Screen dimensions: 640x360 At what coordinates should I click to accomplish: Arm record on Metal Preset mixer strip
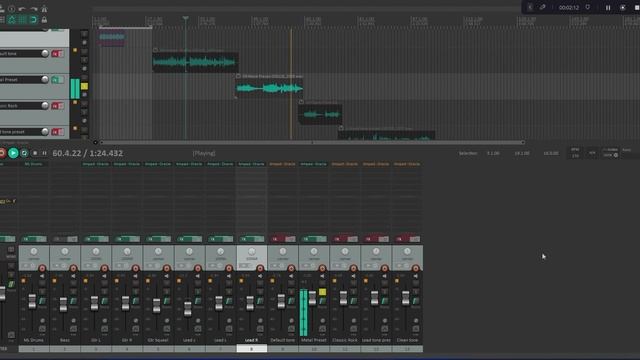[x=322, y=268]
